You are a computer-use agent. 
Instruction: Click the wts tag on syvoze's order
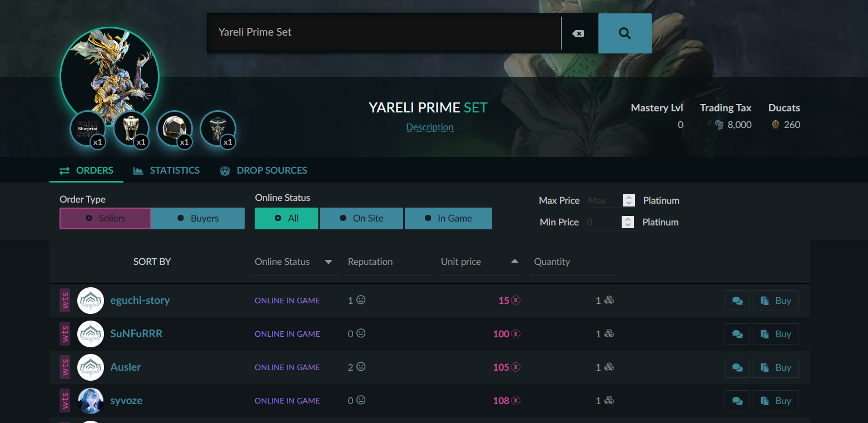pos(65,401)
